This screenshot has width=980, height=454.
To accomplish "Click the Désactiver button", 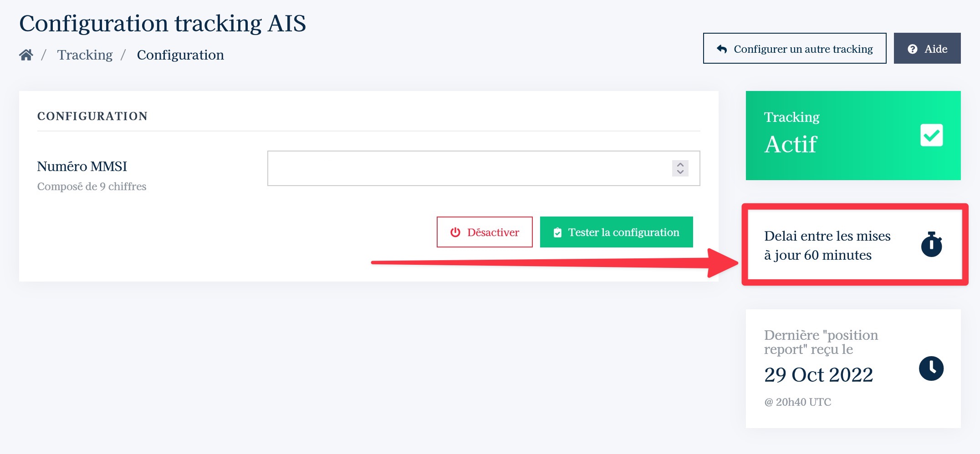I will pos(485,232).
